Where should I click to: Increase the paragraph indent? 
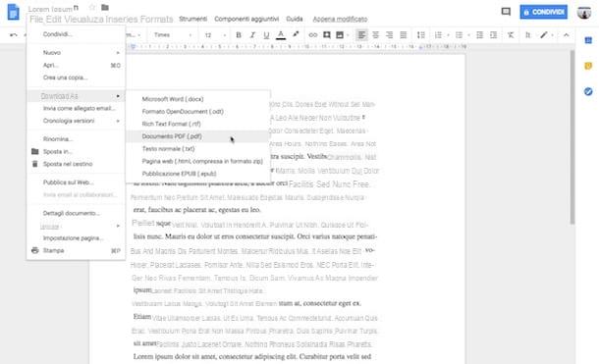[x=494, y=35]
